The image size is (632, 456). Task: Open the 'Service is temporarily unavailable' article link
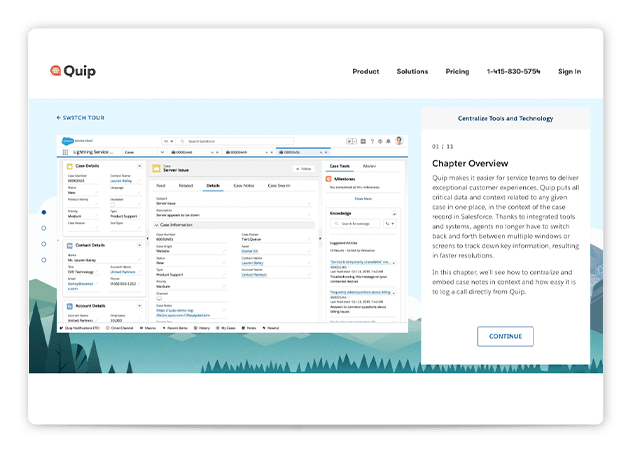click(x=360, y=262)
